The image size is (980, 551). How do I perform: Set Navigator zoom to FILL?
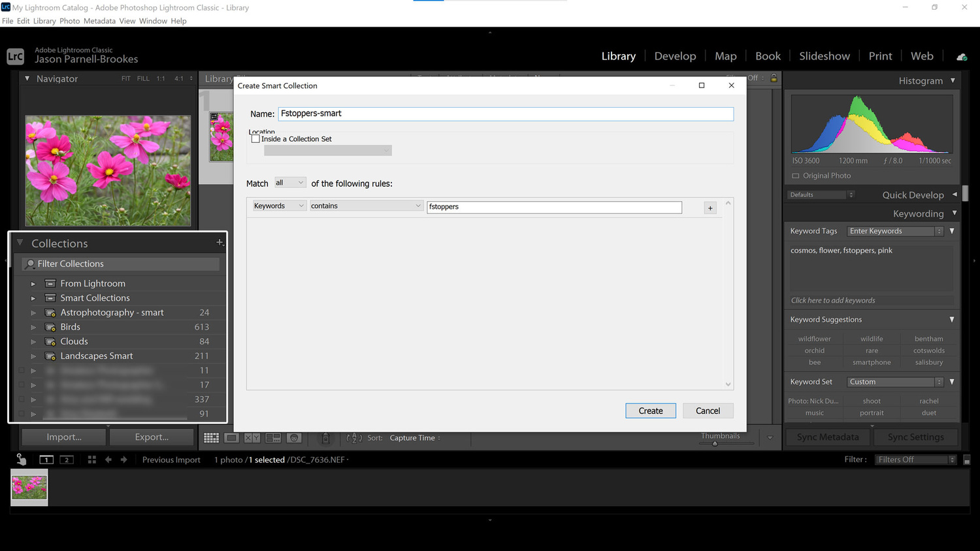[143, 78]
